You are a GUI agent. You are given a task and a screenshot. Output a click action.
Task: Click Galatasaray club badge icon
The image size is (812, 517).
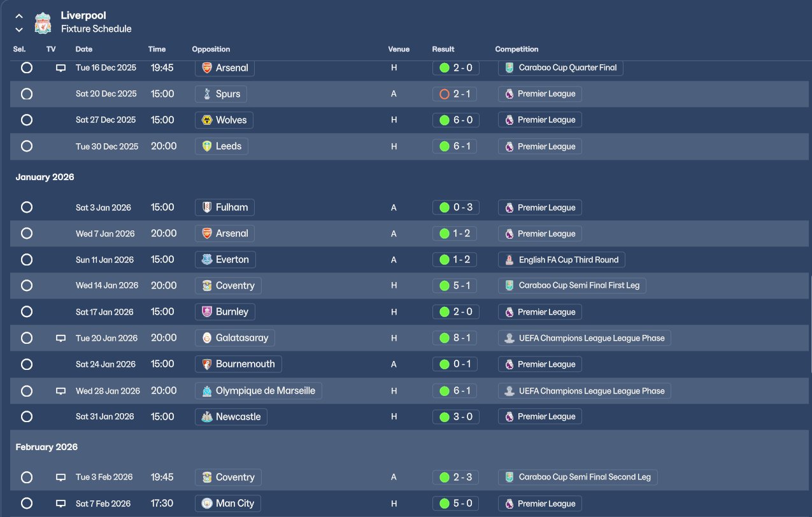point(206,337)
